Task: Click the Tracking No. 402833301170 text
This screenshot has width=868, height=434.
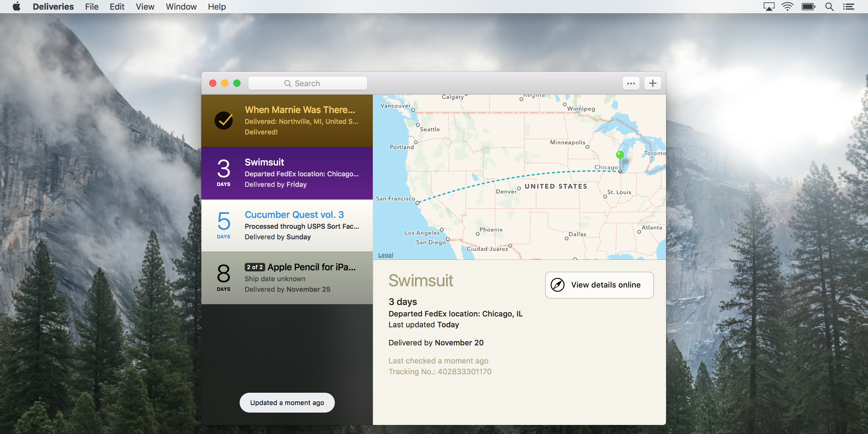Action: (440, 371)
